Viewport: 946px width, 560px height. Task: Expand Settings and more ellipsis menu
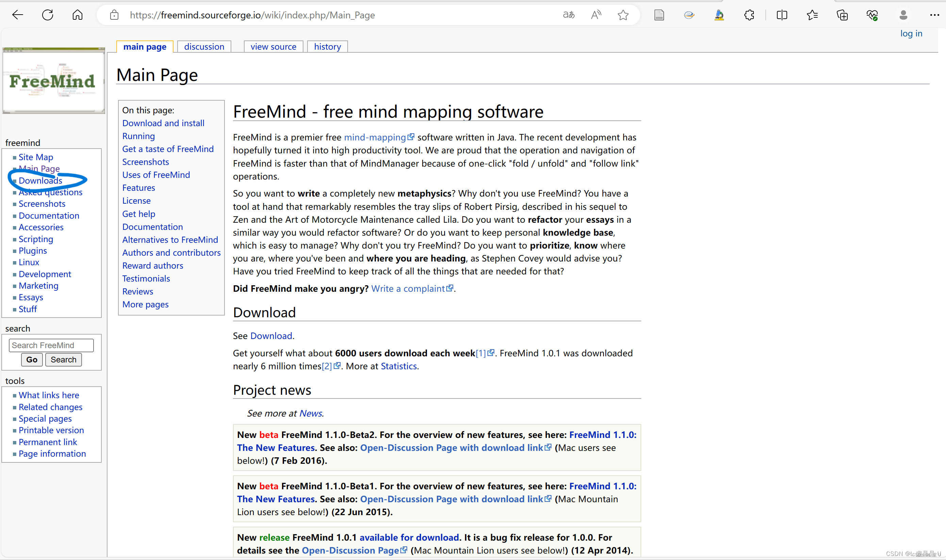pyautogui.click(x=934, y=15)
